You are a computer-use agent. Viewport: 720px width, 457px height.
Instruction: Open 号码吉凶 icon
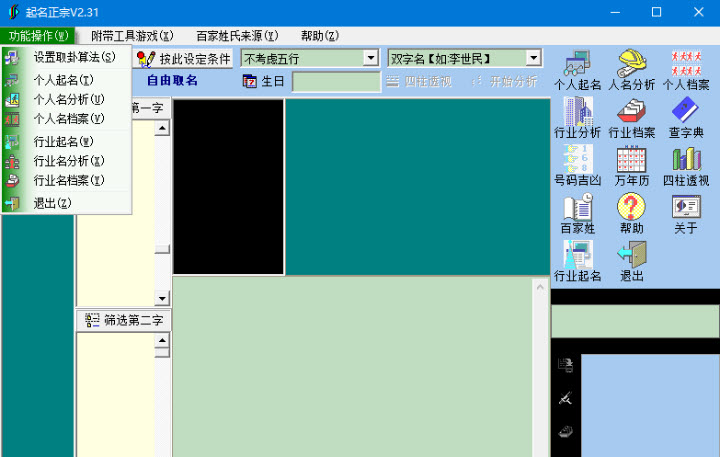[x=577, y=166]
